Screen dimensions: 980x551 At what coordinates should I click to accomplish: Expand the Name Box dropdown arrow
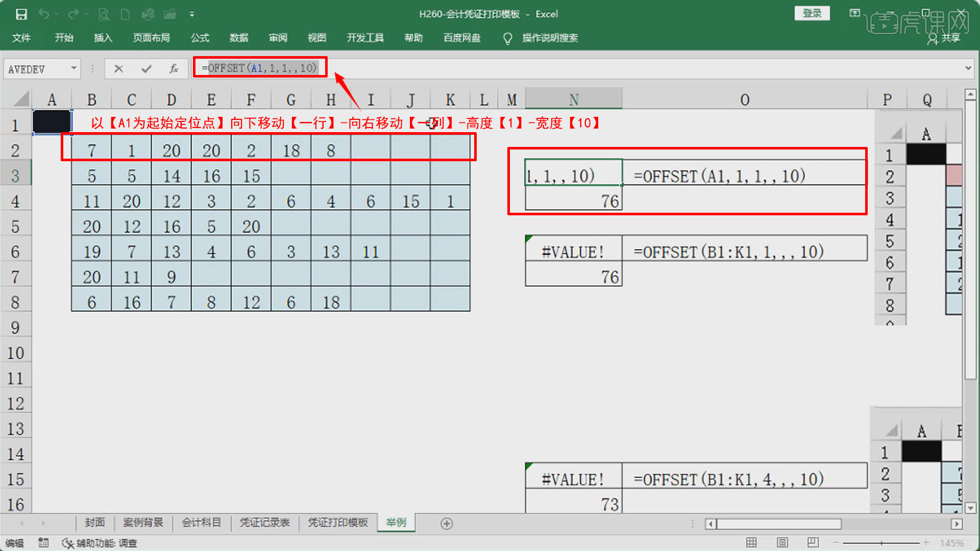pos(74,68)
